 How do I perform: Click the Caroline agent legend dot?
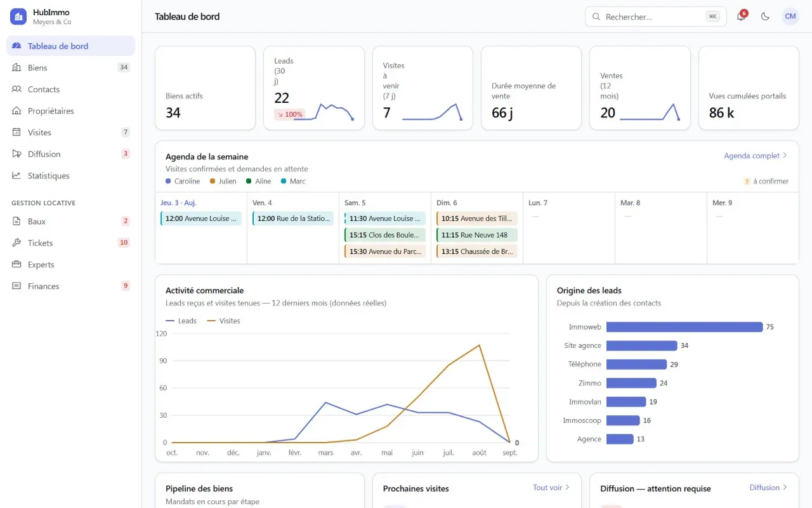pos(168,181)
